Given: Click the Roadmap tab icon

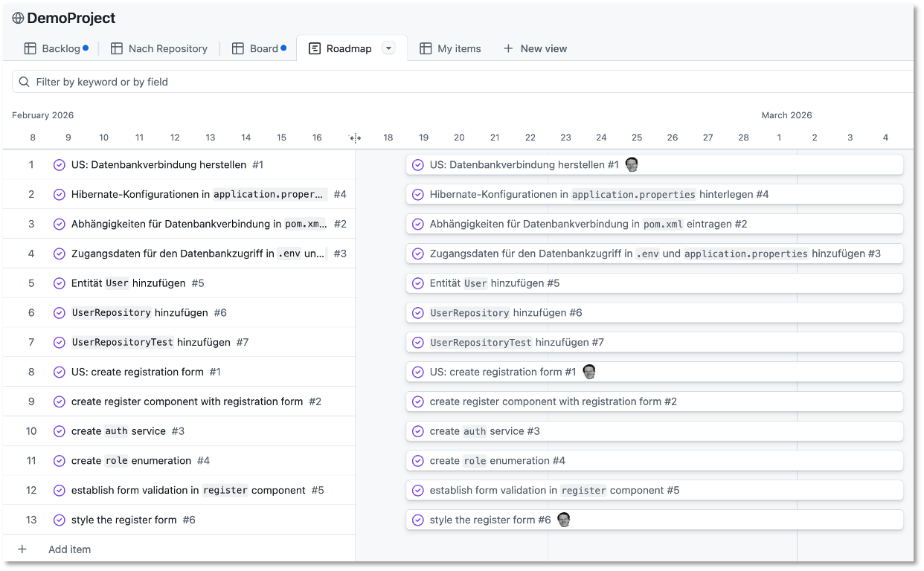Looking at the screenshot, I should point(315,48).
